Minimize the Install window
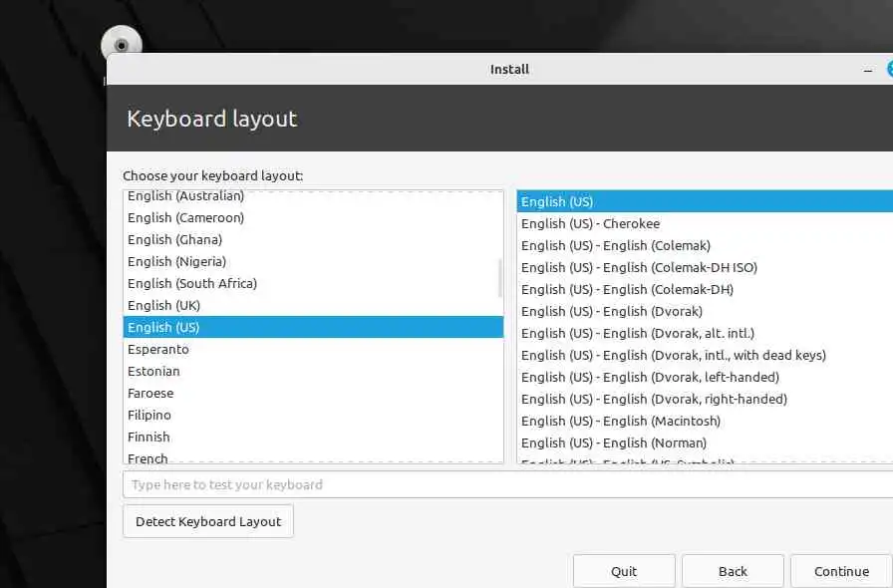893x588 pixels. pyautogui.click(x=868, y=70)
